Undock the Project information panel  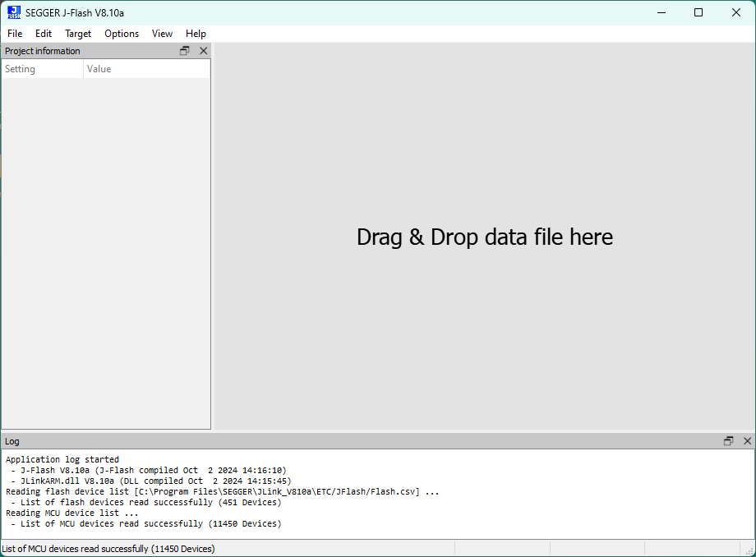pyautogui.click(x=185, y=51)
